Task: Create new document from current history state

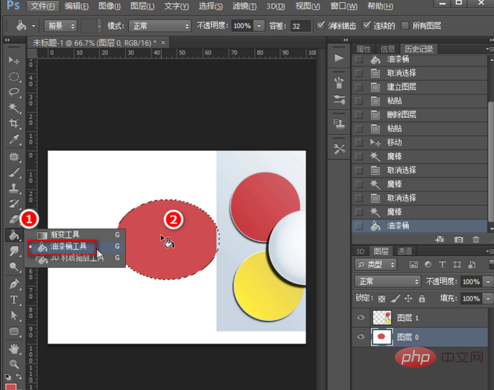Action: pyautogui.click(x=440, y=239)
